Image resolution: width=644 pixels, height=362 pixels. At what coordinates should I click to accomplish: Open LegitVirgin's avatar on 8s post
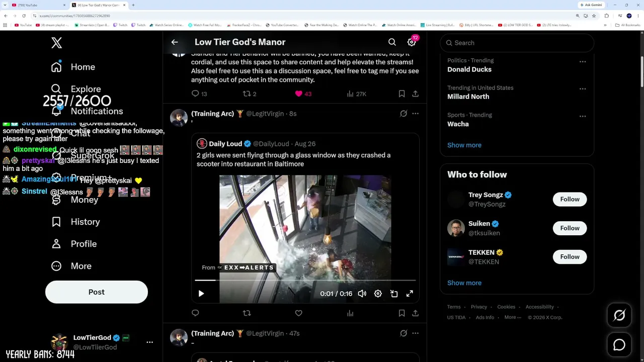(x=179, y=118)
